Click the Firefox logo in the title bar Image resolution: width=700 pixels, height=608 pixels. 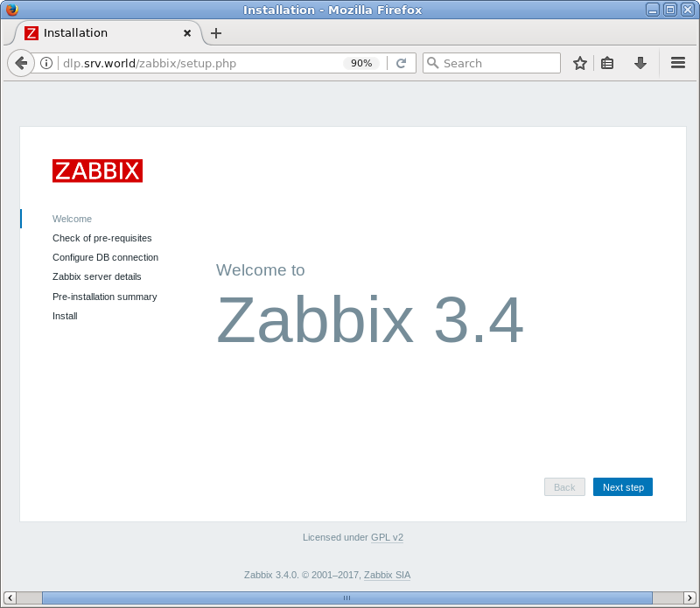point(12,10)
